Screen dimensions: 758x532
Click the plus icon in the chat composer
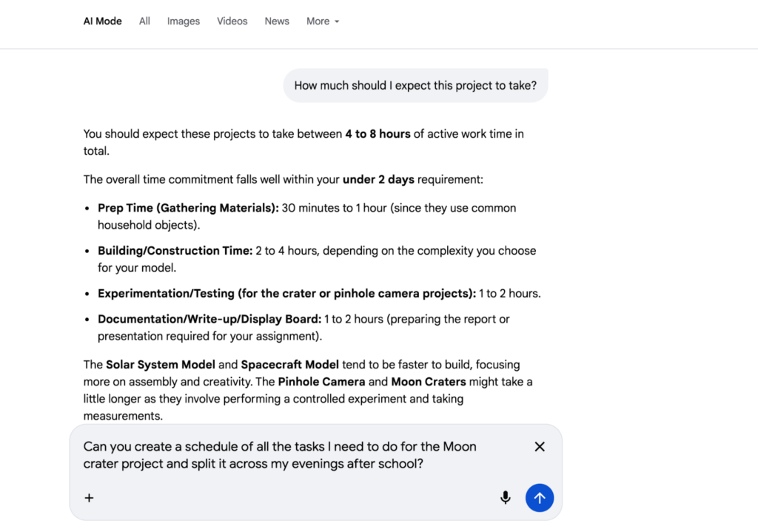(89, 498)
